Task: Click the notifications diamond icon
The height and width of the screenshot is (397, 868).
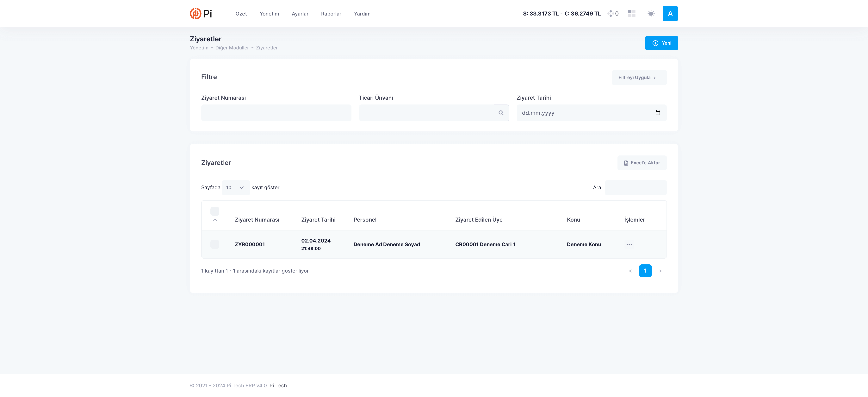Action: pyautogui.click(x=611, y=14)
